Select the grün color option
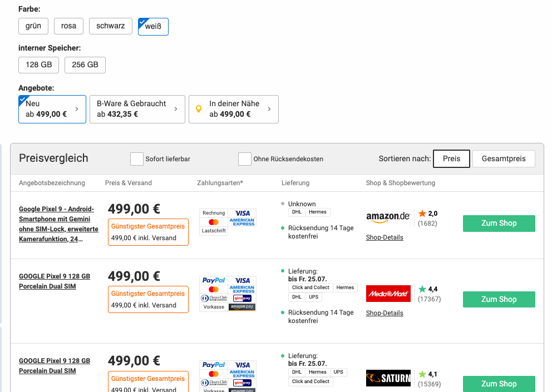The width and height of the screenshot is (552, 392). pos(33,26)
